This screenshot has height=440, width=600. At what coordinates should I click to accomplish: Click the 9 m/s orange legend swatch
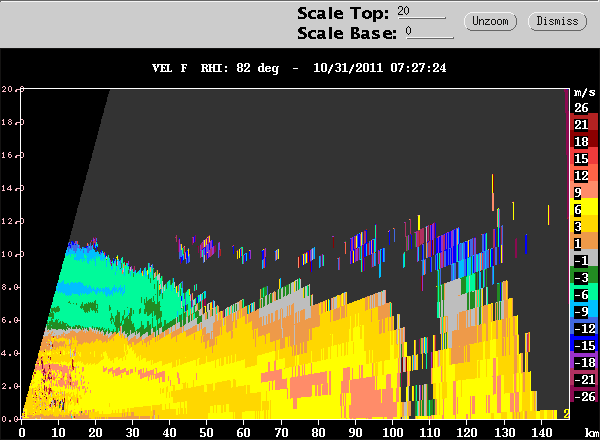tap(580, 192)
